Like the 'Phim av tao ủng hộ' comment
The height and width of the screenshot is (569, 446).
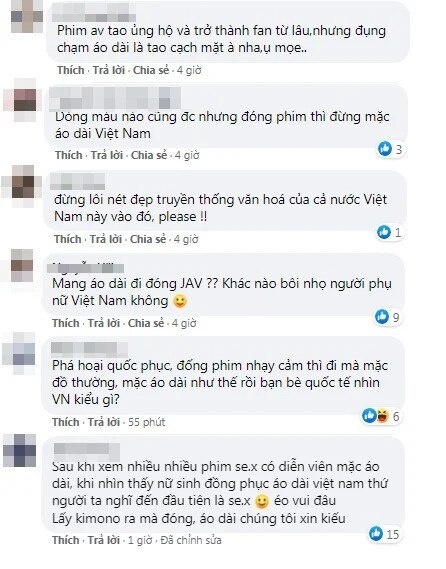70,70
